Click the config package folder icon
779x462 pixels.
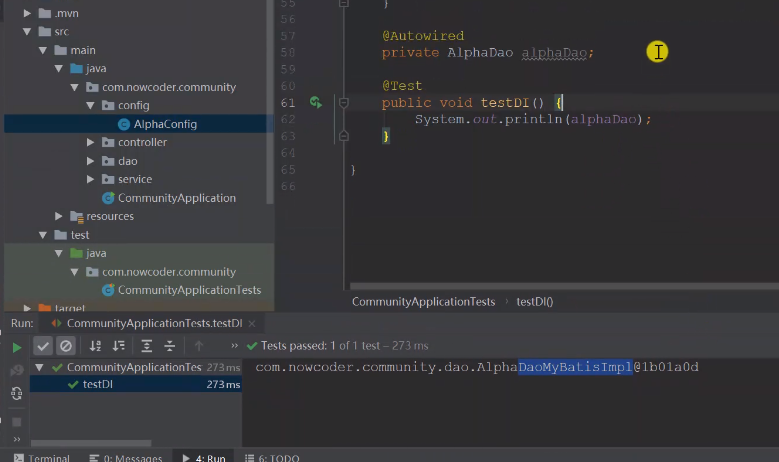pos(108,105)
